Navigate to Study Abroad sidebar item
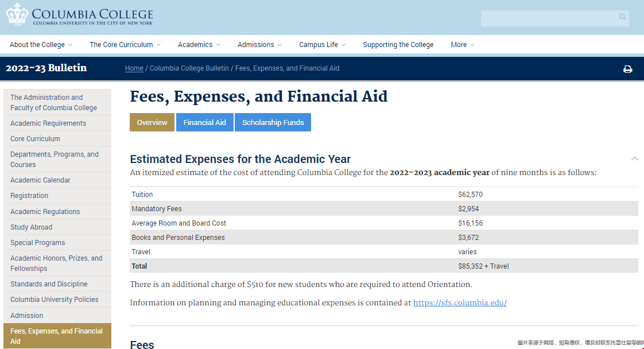644x349 pixels. [31, 227]
